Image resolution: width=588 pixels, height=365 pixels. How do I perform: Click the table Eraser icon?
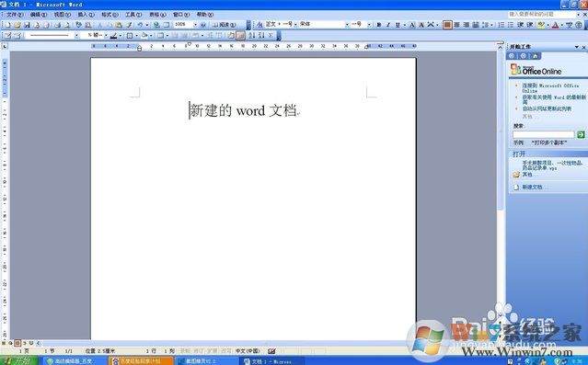pyautogui.click(x=17, y=36)
